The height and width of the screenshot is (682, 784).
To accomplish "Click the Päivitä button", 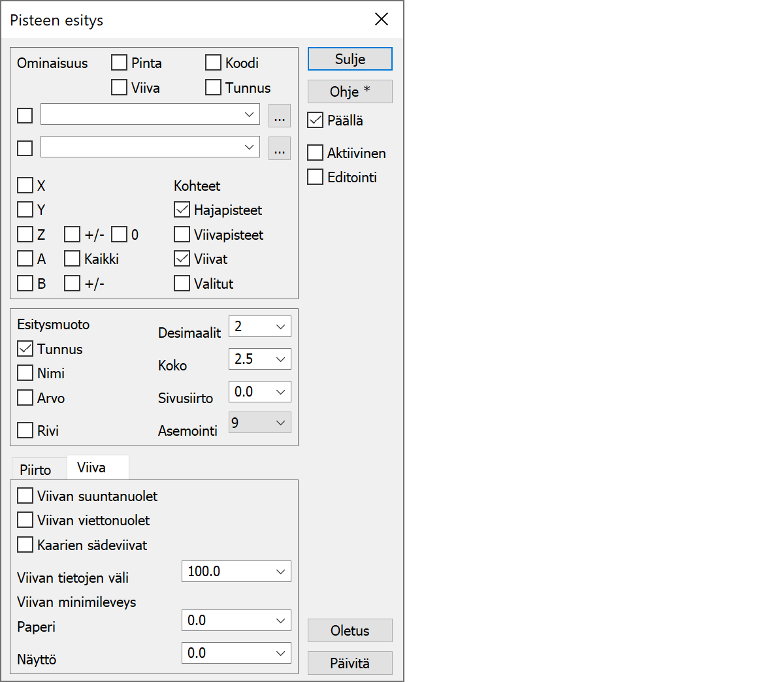I will 350,663.
